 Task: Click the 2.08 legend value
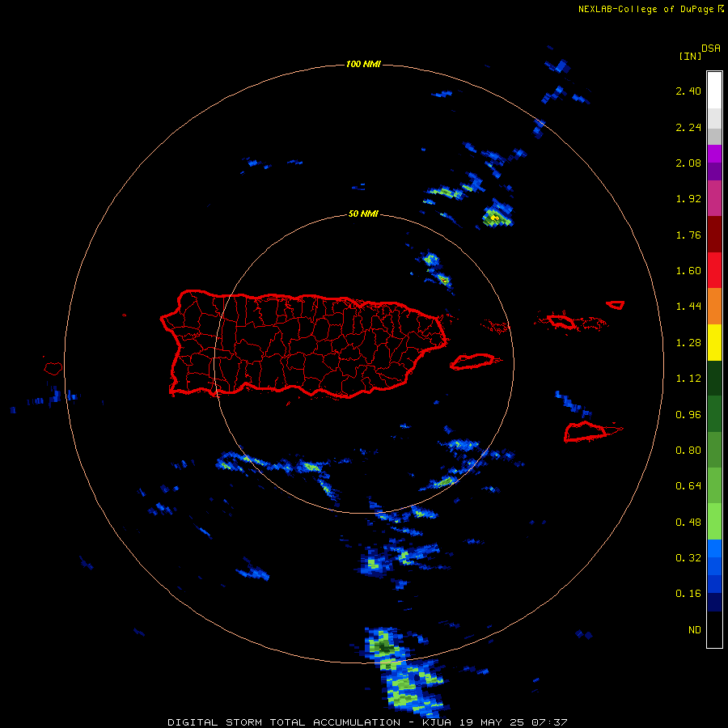tap(688, 163)
